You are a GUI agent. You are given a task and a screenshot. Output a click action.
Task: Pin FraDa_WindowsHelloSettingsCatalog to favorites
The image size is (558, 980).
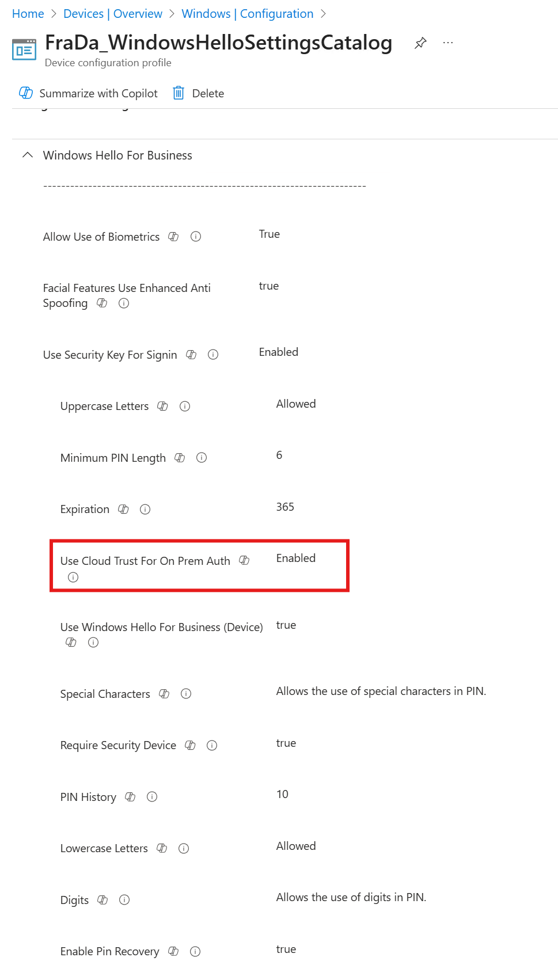(420, 42)
